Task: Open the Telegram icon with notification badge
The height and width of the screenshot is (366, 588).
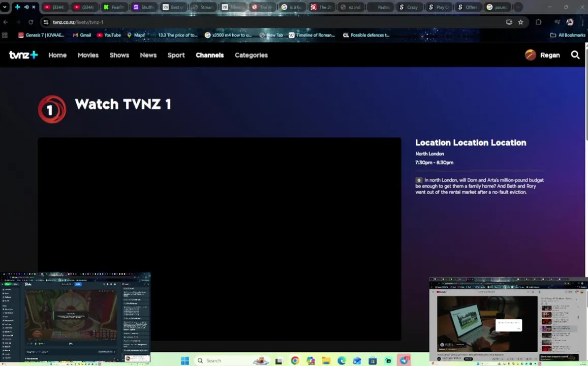Action: pos(404,361)
